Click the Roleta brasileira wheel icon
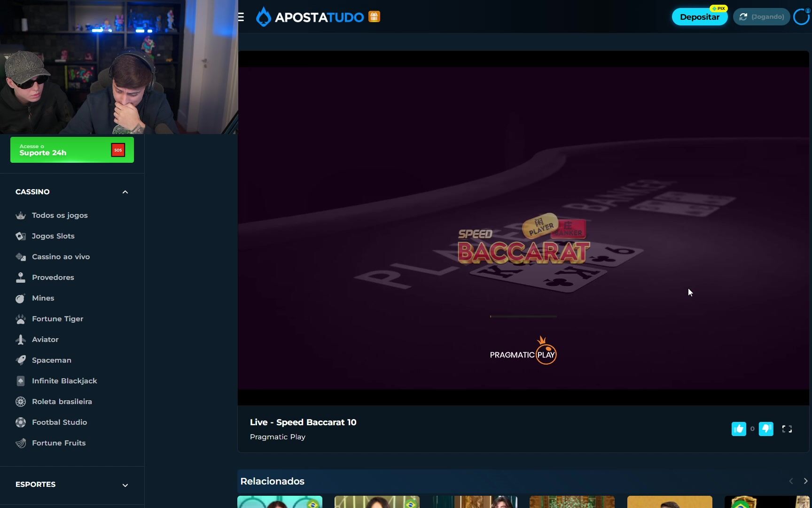 pyautogui.click(x=21, y=402)
